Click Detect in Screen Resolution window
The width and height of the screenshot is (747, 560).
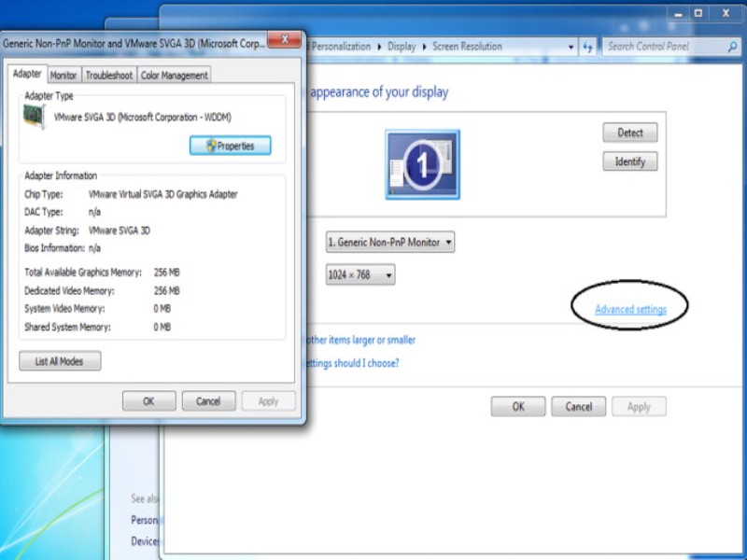click(629, 133)
